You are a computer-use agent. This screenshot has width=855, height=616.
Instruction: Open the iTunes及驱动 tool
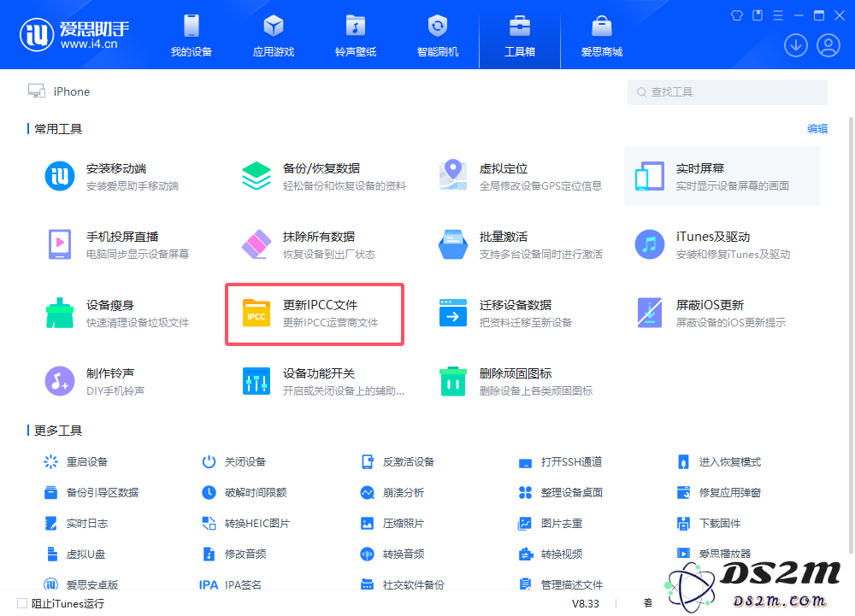(x=712, y=244)
